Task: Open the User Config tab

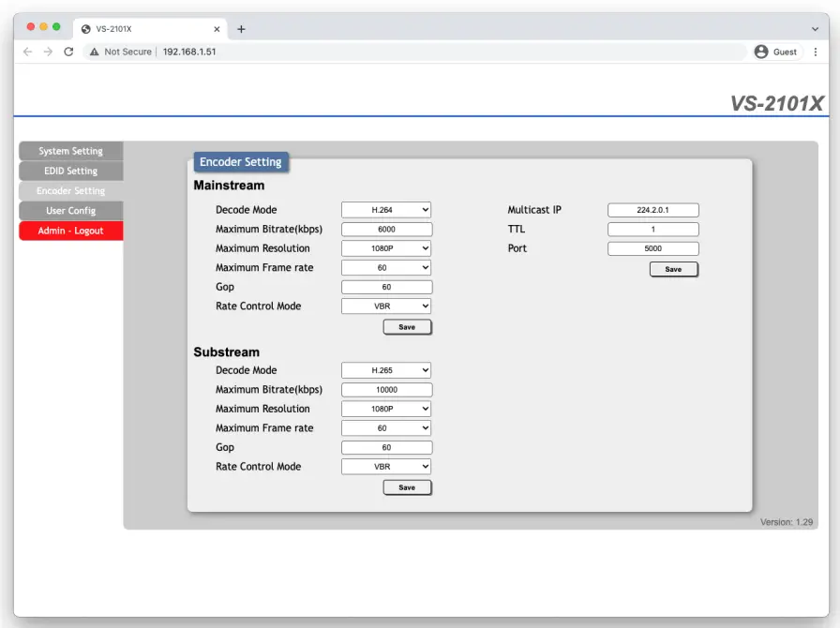Action: [71, 211]
